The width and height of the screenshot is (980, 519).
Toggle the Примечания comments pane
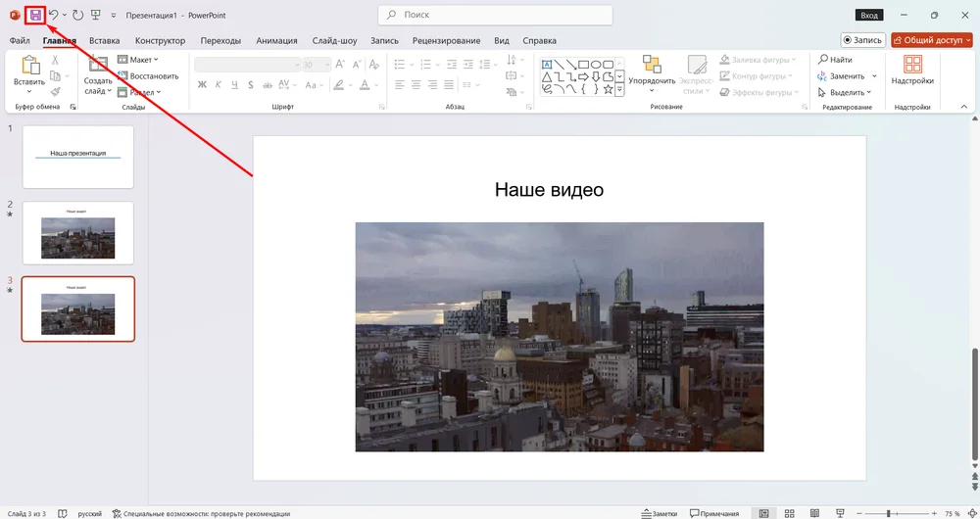point(713,513)
